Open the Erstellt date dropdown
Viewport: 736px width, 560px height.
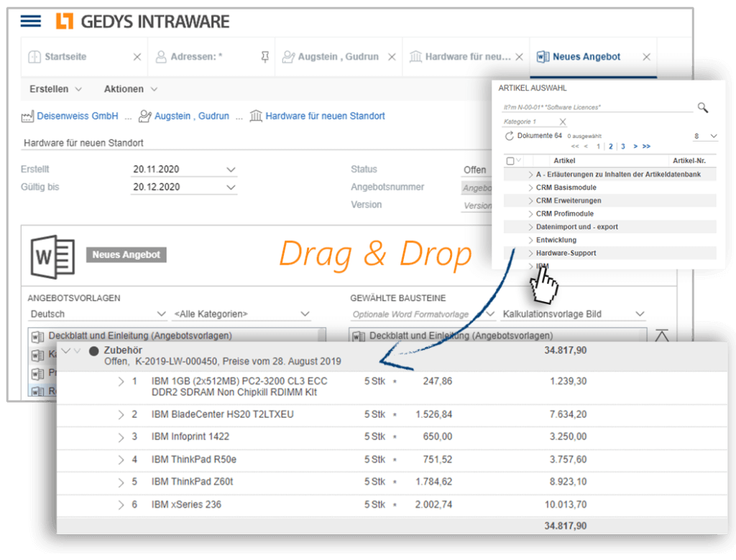(231, 170)
